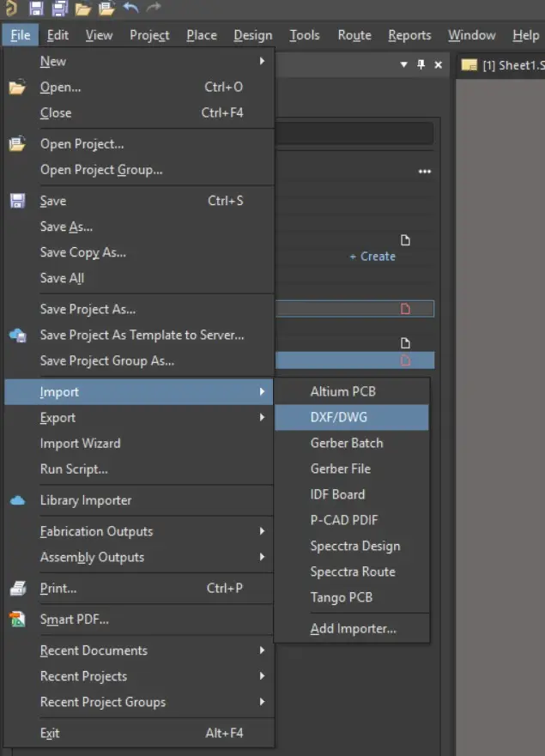Expand the Recent Projects submenu
This screenshot has height=756, width=545.
click(x=263, y=676)
